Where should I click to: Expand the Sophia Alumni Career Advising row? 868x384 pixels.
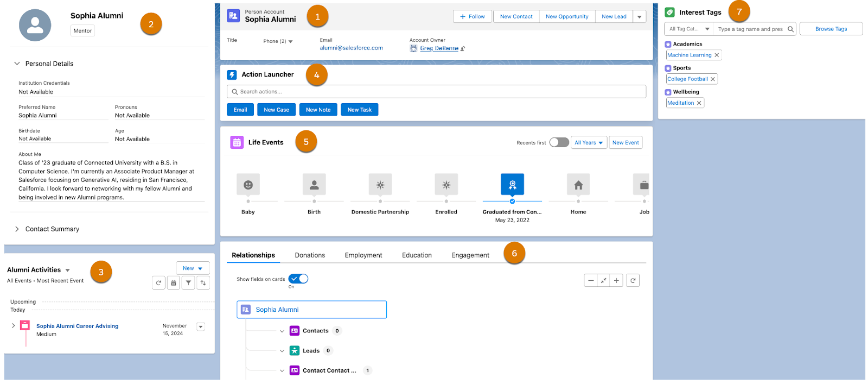13,326
